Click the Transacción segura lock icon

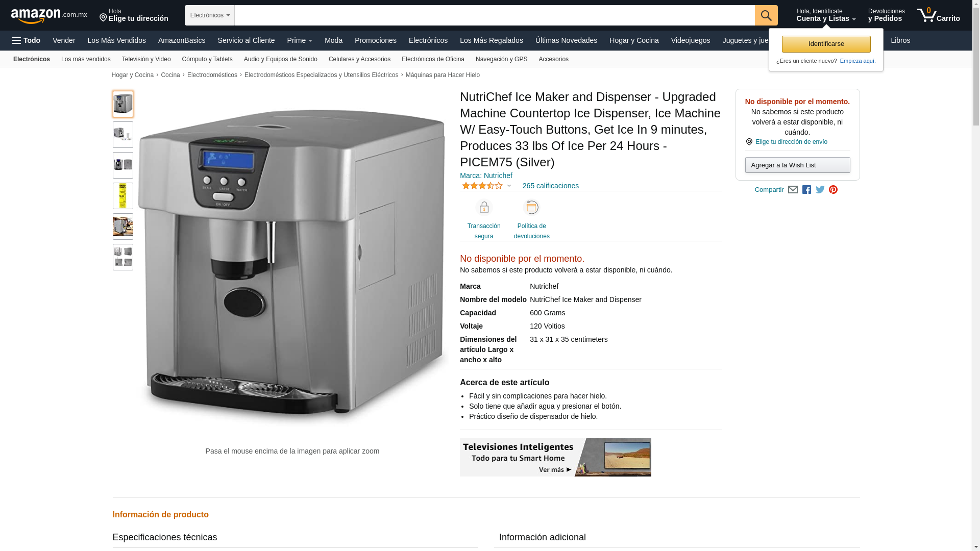[484, 207]
